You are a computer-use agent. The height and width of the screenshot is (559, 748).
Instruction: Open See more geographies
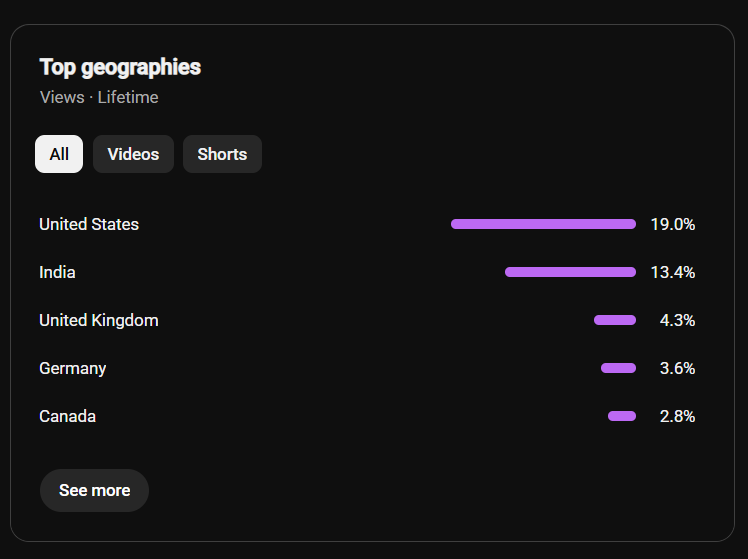(x=94, y=490)
